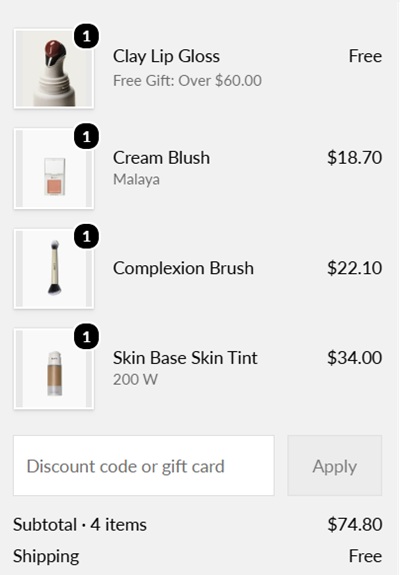Screen dimensions: 400x575
Task: Click quantity badge on Complexion Brush
Action: click(x=87, y=237)
